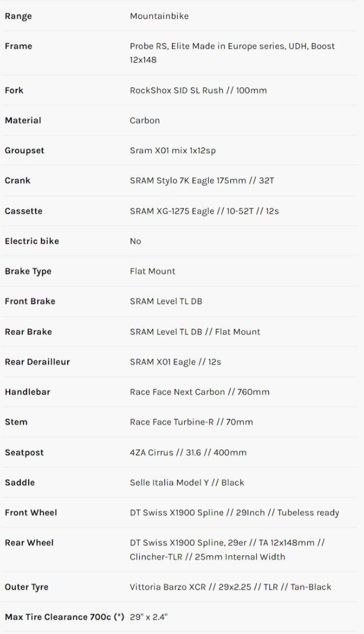The width and height of the screenshot is (364, 634).
Task: Click the Fork row label
Action: click(14, 90)
